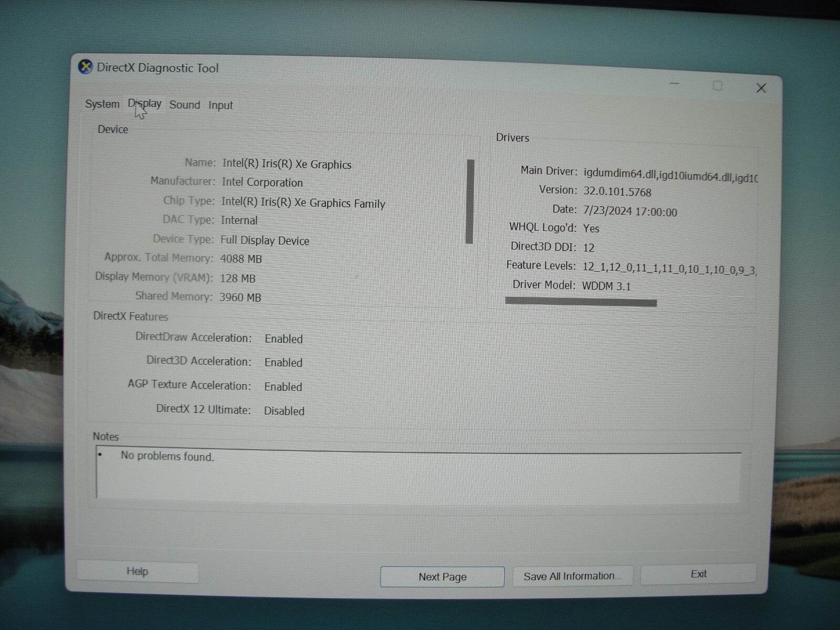Click the Help button
Viewport: 840px width, 630px height.
[x=136, y=571]
